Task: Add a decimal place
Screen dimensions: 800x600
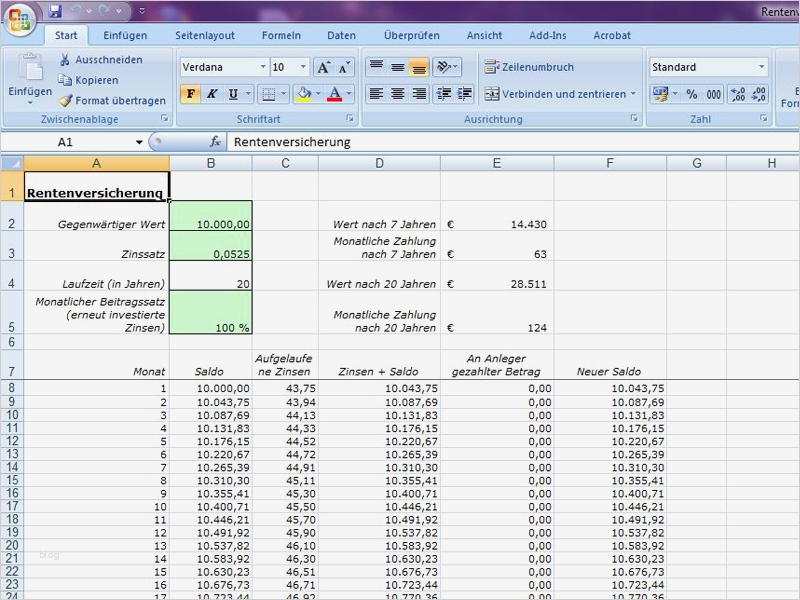Action: [x=738, y=94]
